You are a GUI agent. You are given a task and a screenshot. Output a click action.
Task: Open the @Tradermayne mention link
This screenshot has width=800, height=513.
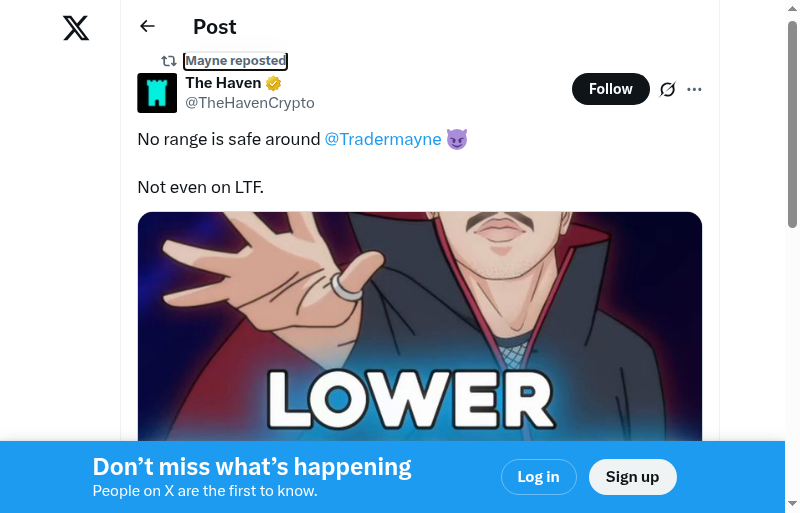pyautogui.click(x=383, y=139)
